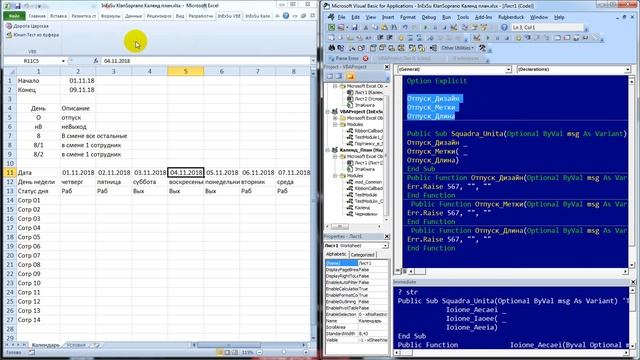The image size is (640, 360).
Task: Click the blue Help icon in VBA toolbar
Action: 504,27
